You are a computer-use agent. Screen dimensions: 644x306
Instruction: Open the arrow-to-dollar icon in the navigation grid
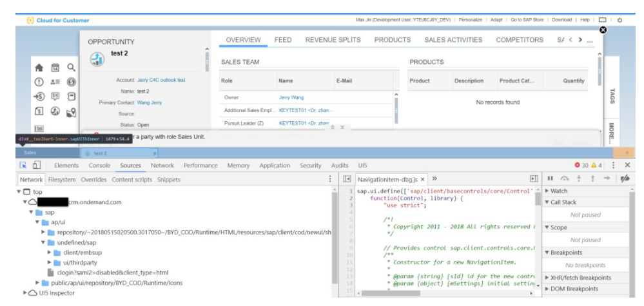tap(39, 97)
